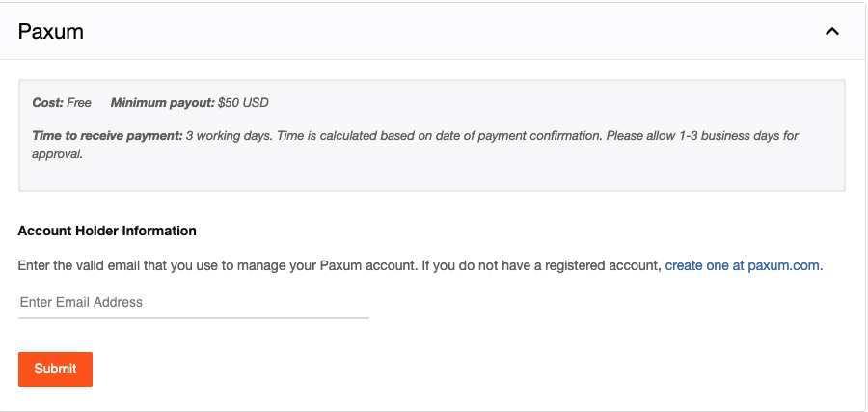This screenshot has width=868, height=412.
Task: Click the word 'approval' in the info box
Action: pyautogui.click(x=57, y=153)
